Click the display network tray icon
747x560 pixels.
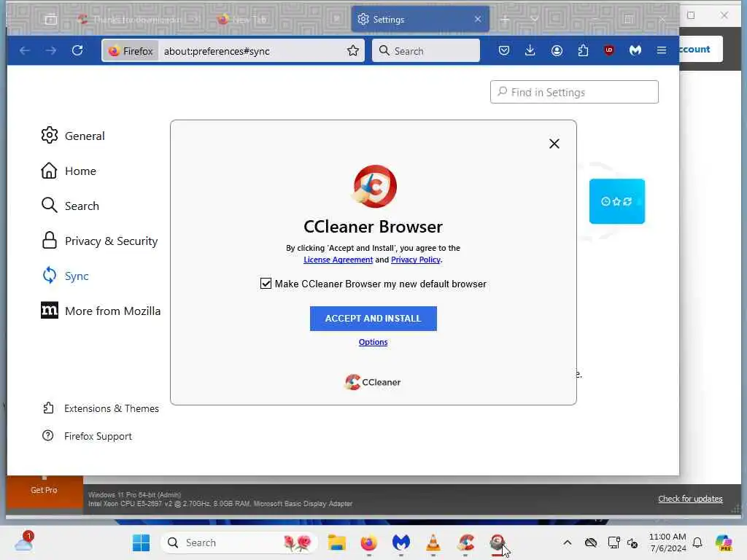click(x=614, y=542)
